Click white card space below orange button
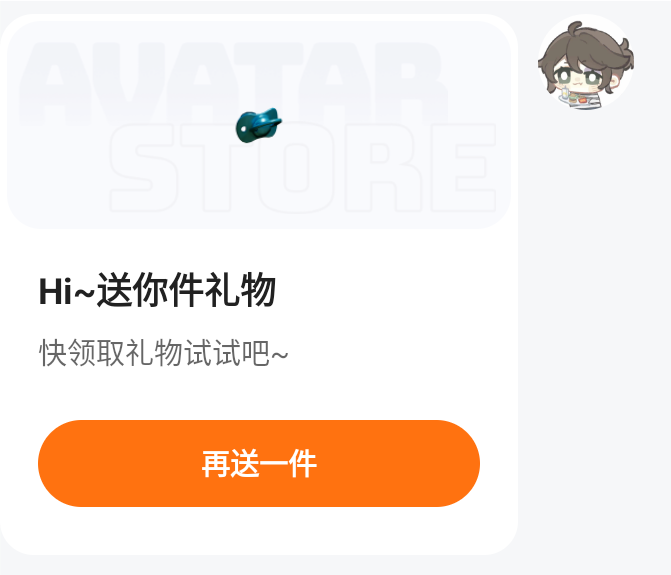 (259, 531)
